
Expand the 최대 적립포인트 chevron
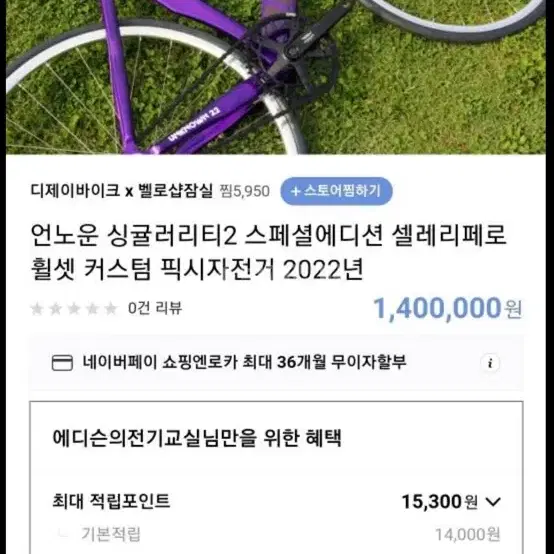(493, 501)
